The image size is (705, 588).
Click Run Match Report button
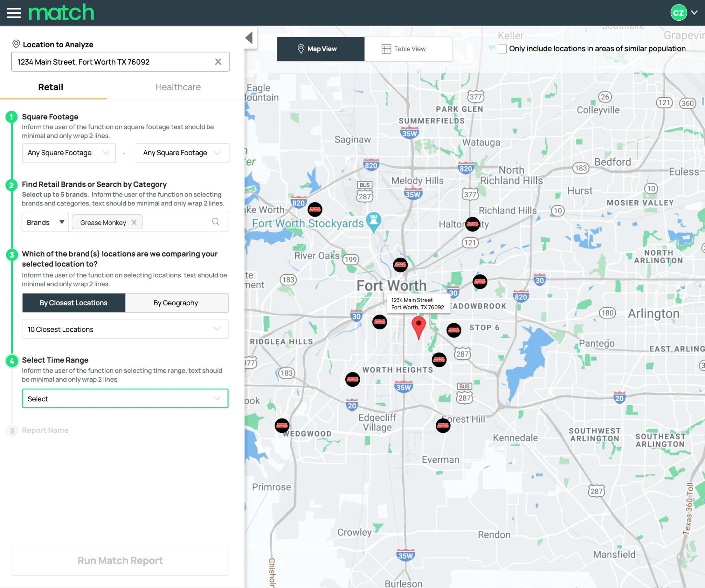coord(120,560)
